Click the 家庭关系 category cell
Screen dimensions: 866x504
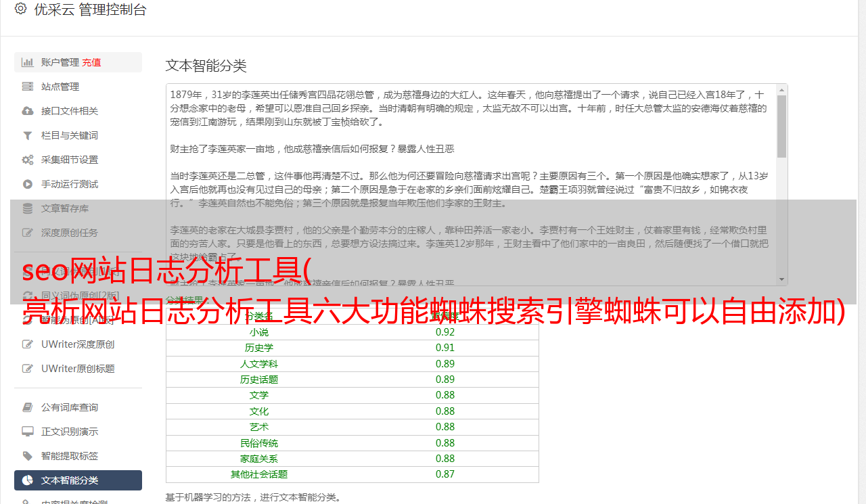tap(259, 459)
